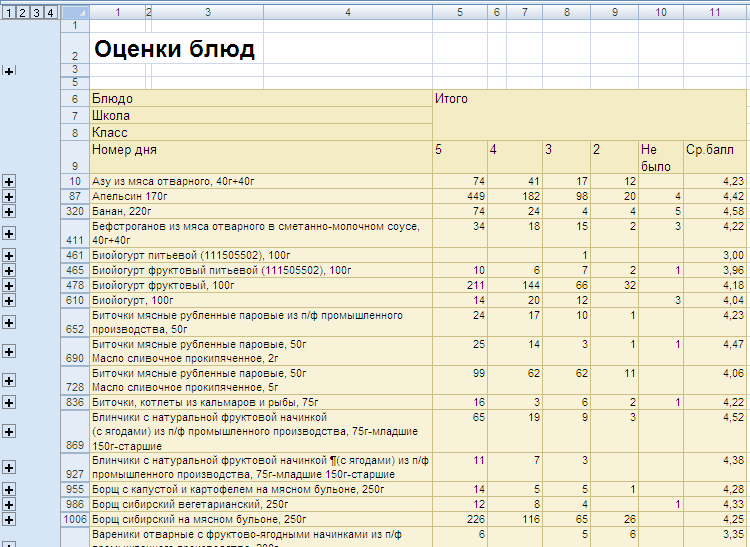Expand the Биточки, котлеты из кальмаров group

(9, 403)
